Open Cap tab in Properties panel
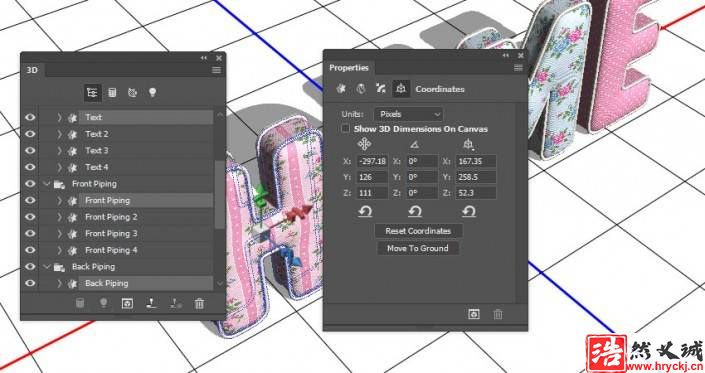Screen dimensions: 705x373 click(381, 89)
